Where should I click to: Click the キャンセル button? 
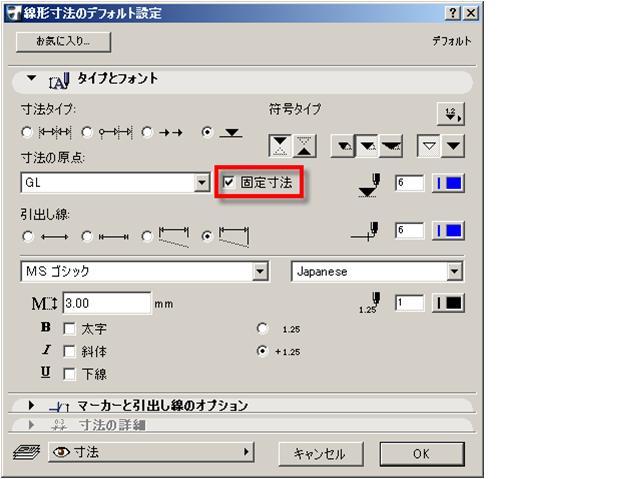[319, 453]
